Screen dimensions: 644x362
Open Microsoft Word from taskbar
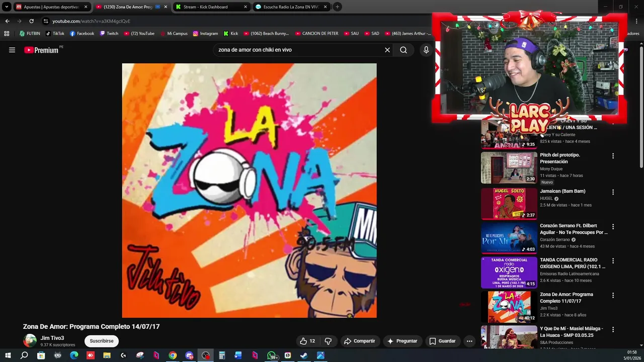click(238, 355)
